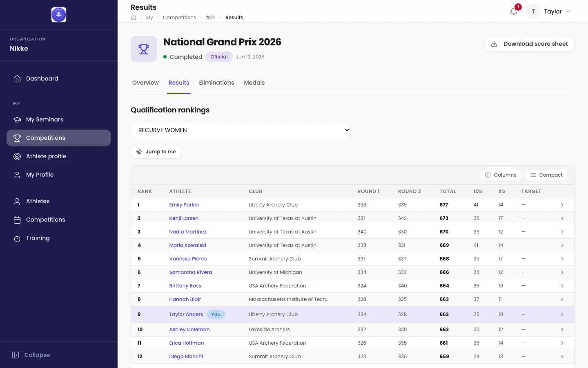Click the download icon on score sheet button
This screenshot has width=588, height=368.
coord(494,44)
